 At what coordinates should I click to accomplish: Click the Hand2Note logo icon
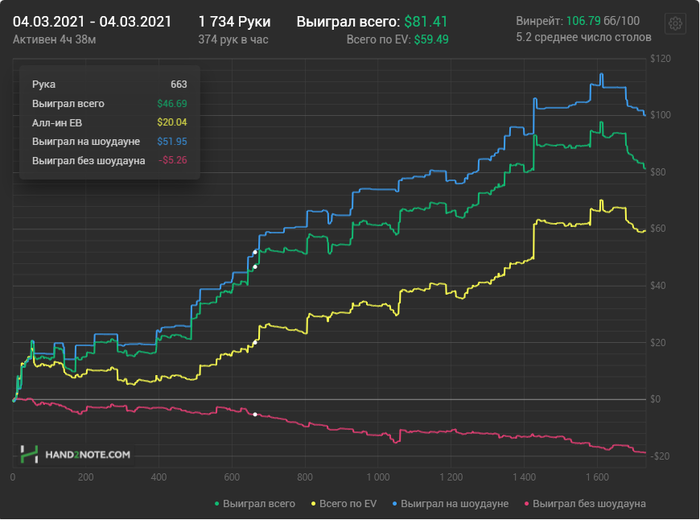29,454
